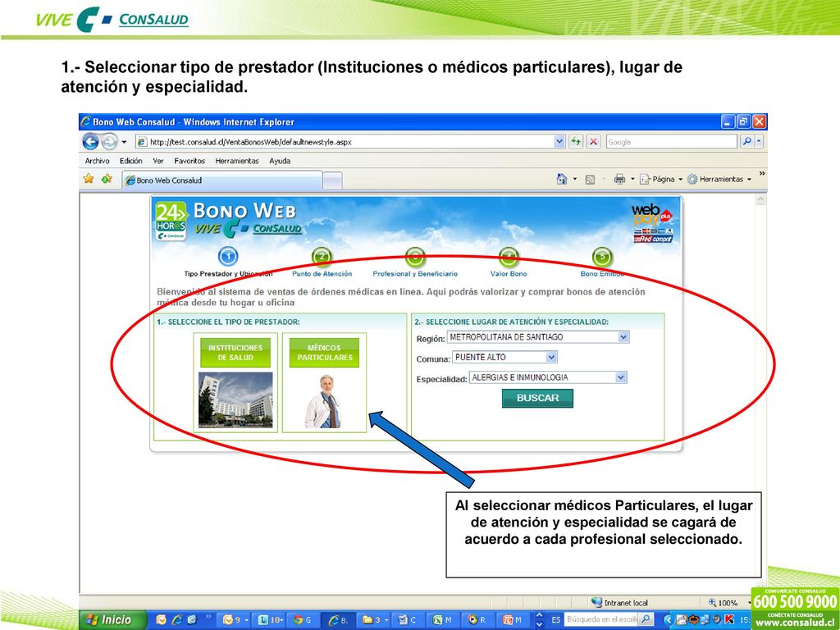Screen dimensions: 840x630
Task: Select step 4 Valor Bono
Action: coord(509,262)
